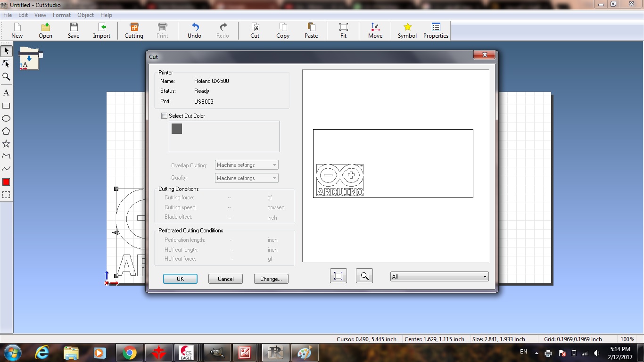This screenshot has width=644, height=362.
Task: Open the Edit menu
Action: click(x=23, y=15)
